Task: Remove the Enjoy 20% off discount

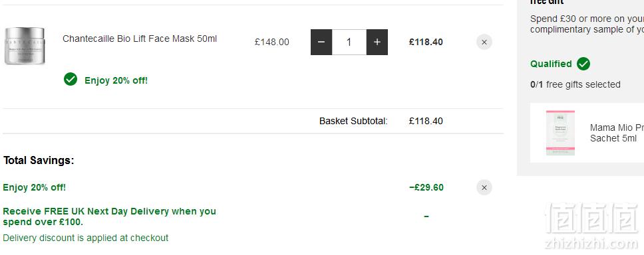Action: pos(484,187)
